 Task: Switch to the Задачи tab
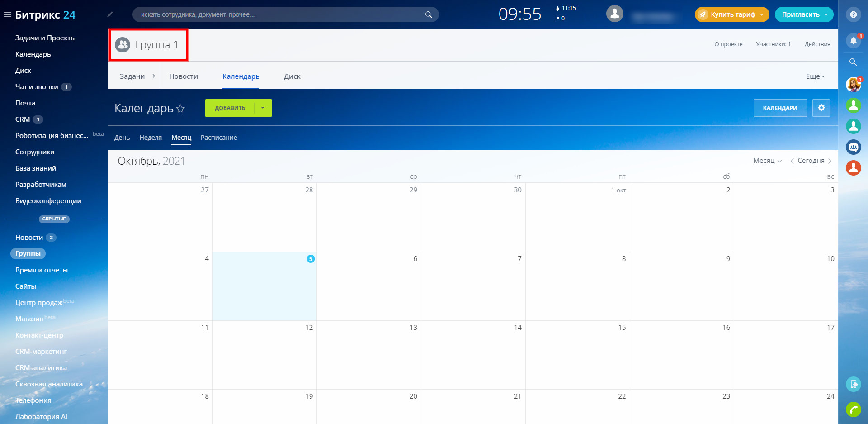[x=132, y=76]
